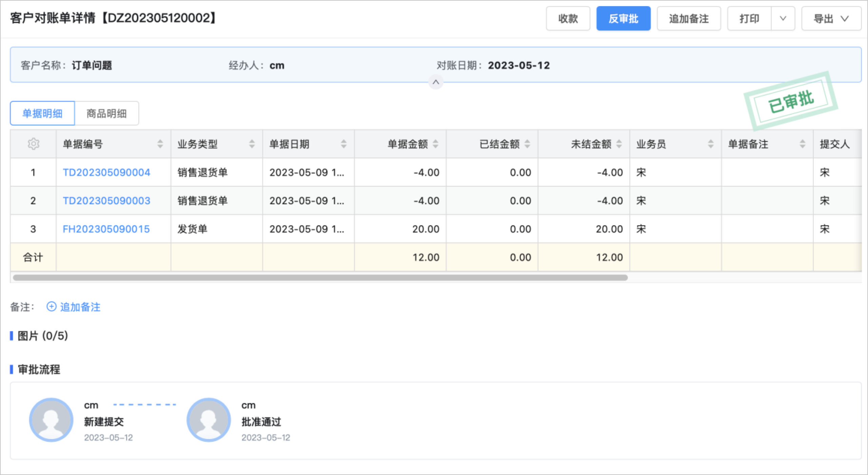
Task: Sort by 已结金额 column arrows
Action: click(527, 144)
